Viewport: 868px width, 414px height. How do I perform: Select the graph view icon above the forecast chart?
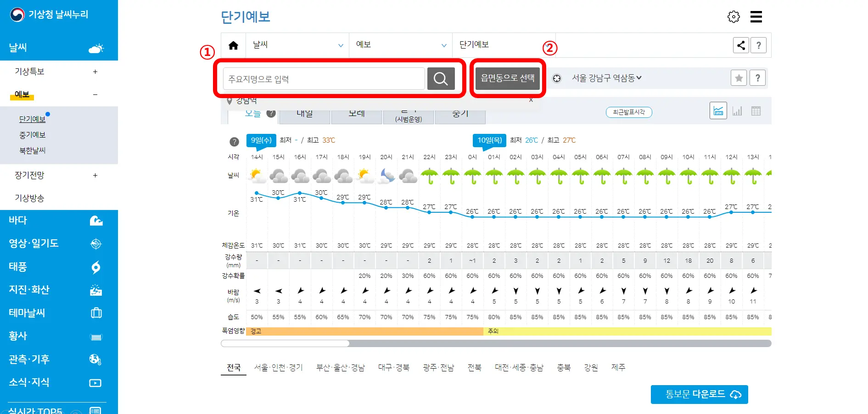(718, 110)
